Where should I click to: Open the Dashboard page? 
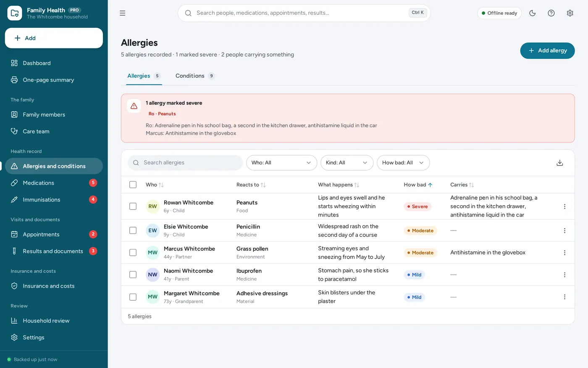[x=54, y=63]
